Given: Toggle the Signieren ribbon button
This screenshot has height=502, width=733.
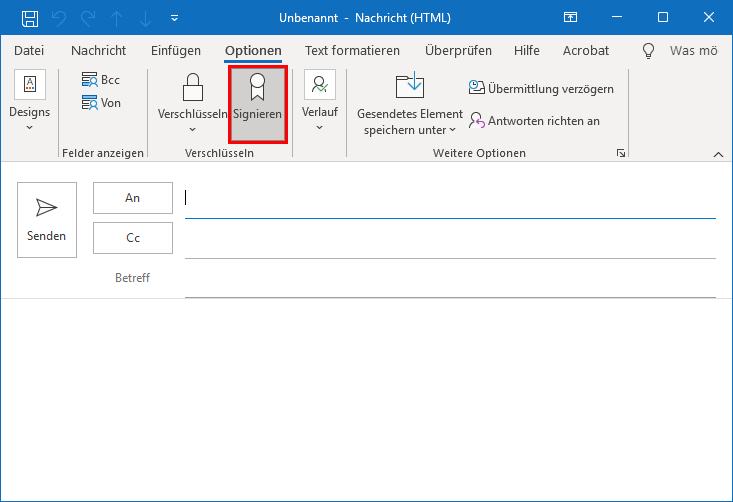Looking at the screenshot, I should pyautogui.click(x=258, y=104).
